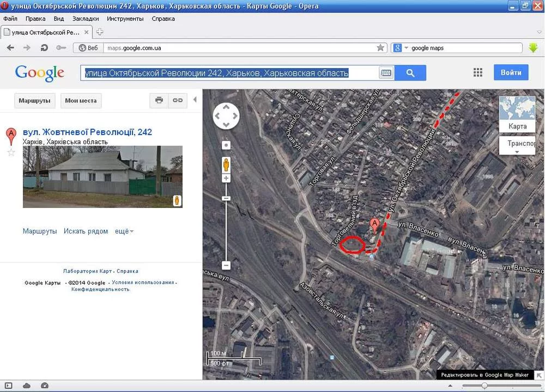The height and width of the screenshot is (392, 545).
Task: Expand the ещё dropdown
Action: (124, 231)
